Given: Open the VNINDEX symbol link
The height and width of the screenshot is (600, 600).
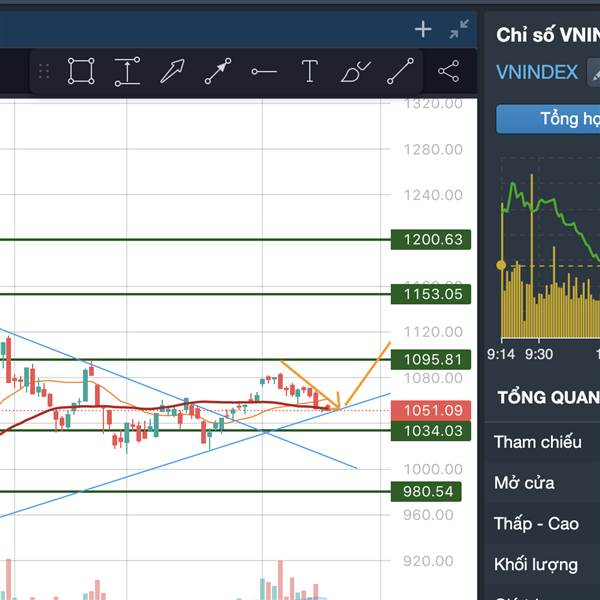Looking at the screenshot, I should click(x=537, y=72).
